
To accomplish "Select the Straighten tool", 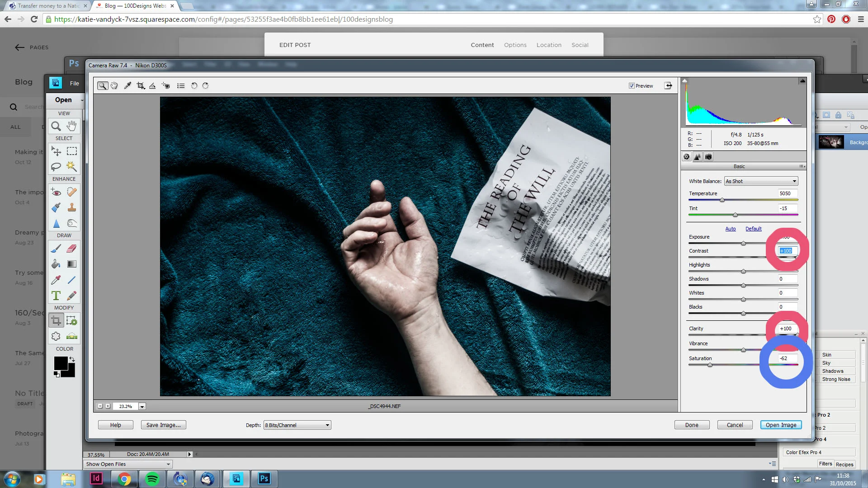I will point(152,85).
